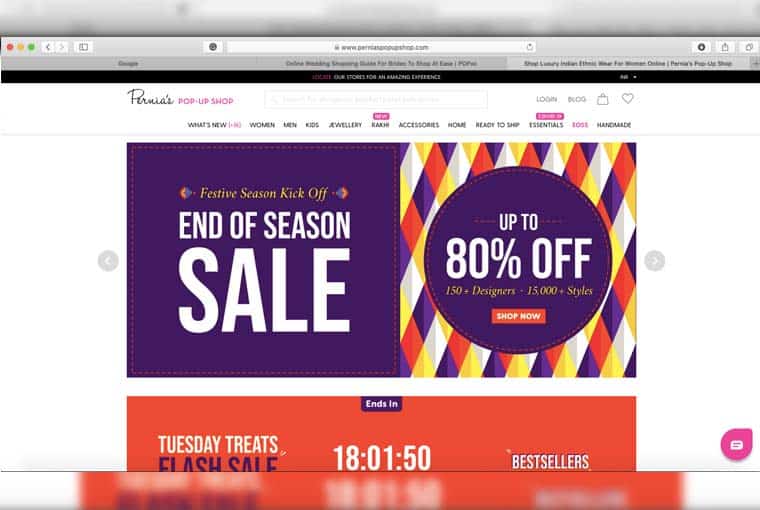760x510 pixels.
Task: Show next banner slide arrow
Action: pos(654,261)
